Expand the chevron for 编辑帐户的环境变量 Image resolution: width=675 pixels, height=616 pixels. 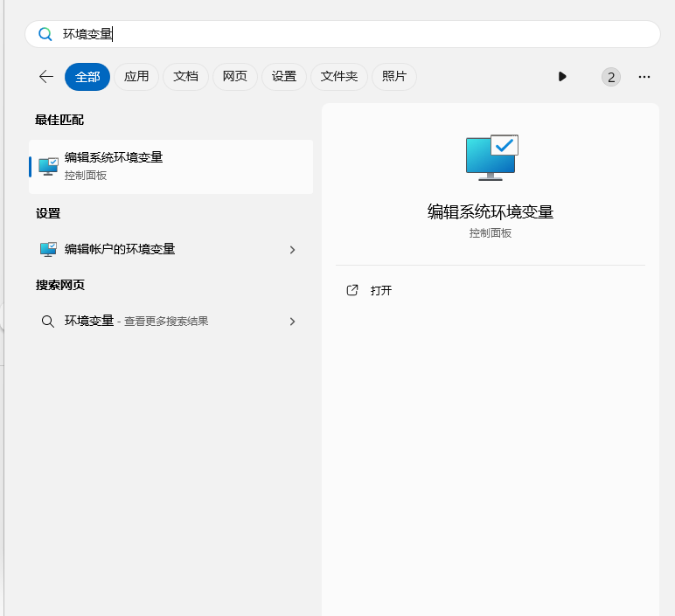[292, 250]
